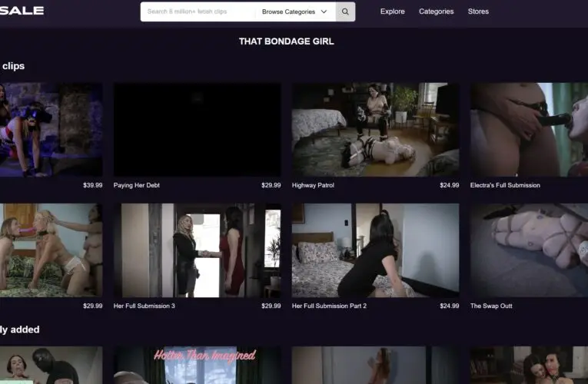Image resolution: width=588 pixels, height=384 pixels.
Task: Go to the Categories nav item
Action: (436, 12)
